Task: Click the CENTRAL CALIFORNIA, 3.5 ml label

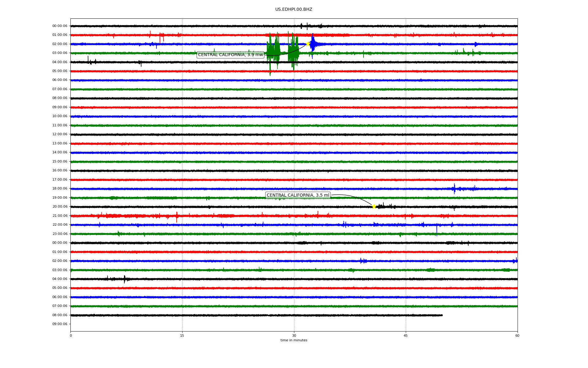Action: tap(298, 195)
